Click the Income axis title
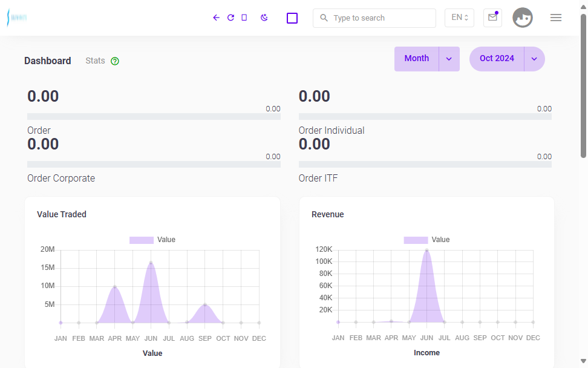This screenshot has height=368, width=588. (426, 353)
